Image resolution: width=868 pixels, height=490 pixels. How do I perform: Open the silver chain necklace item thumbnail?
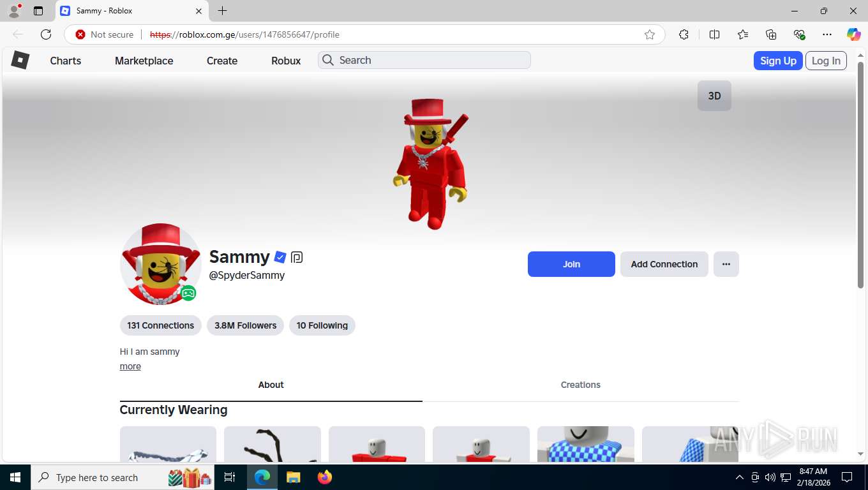pos(168,444)
